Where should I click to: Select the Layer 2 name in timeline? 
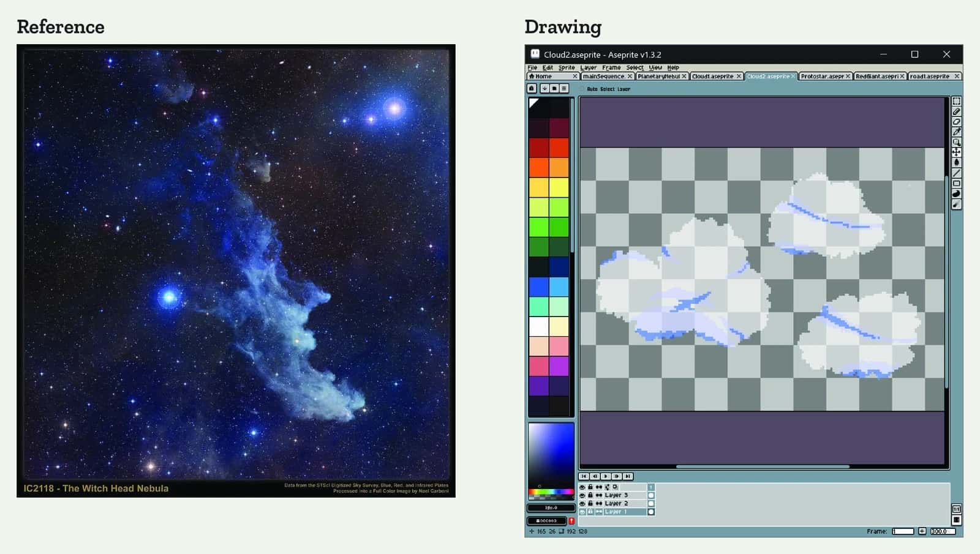click(616, 503)
